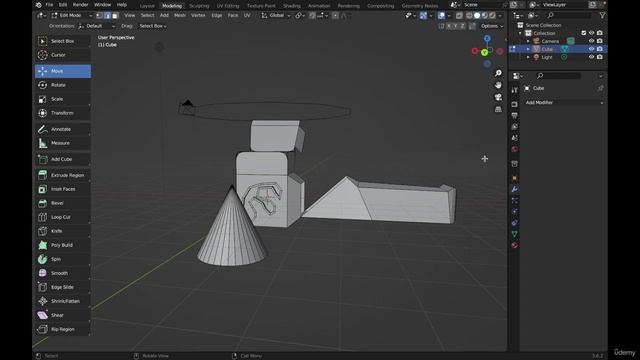Open the Tool properties tab

click(514, 90)
